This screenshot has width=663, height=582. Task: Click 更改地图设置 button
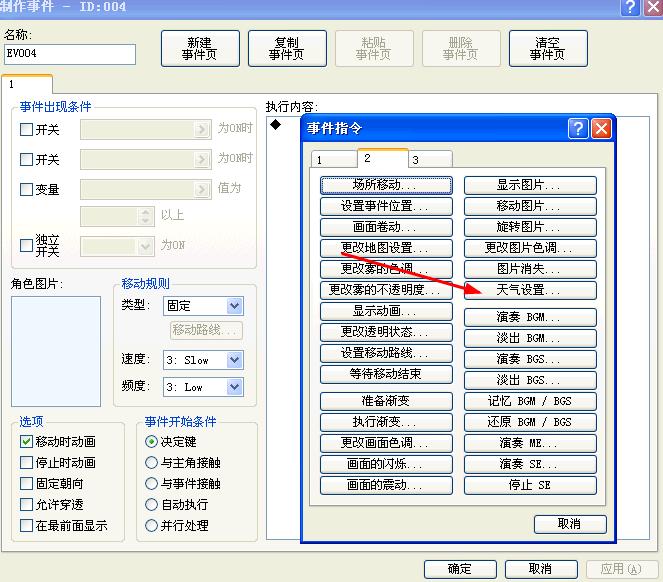click(386, 248)
